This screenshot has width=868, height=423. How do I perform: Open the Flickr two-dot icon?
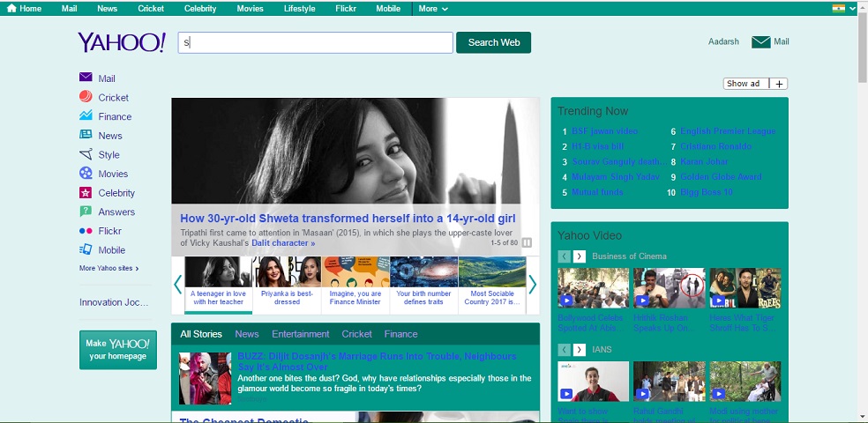point(86,231)
